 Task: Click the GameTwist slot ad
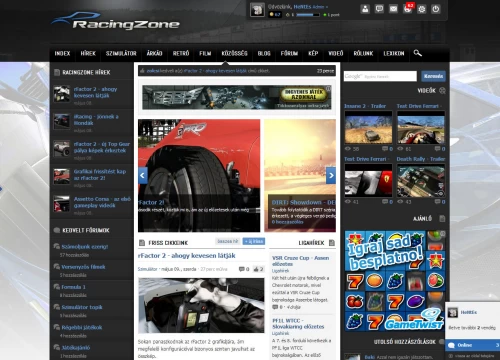[x=395, y=281]
